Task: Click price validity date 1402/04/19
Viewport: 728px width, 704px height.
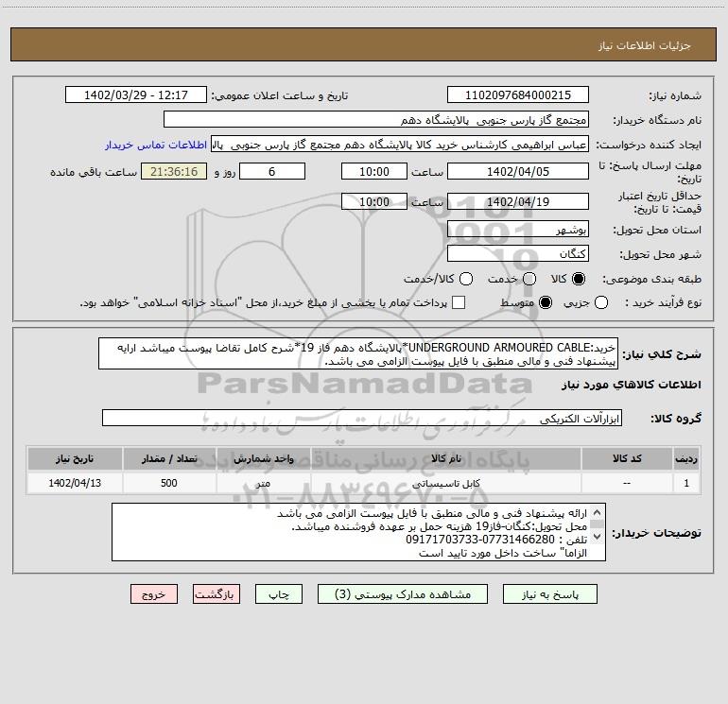Action: (x=518, y=201)
